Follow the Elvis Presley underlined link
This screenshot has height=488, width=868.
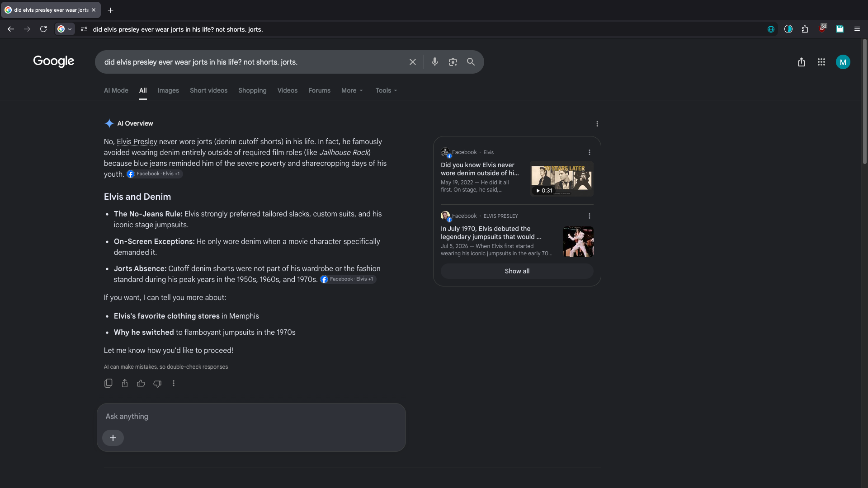click(x=137, y=141)
